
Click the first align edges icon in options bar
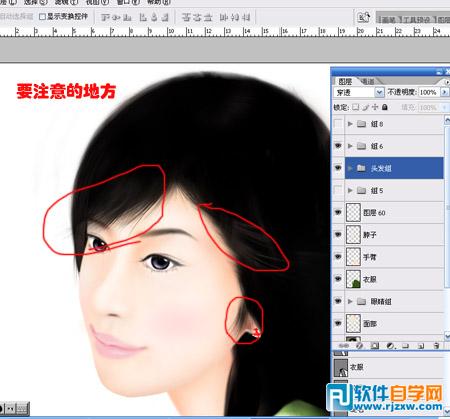105,17
